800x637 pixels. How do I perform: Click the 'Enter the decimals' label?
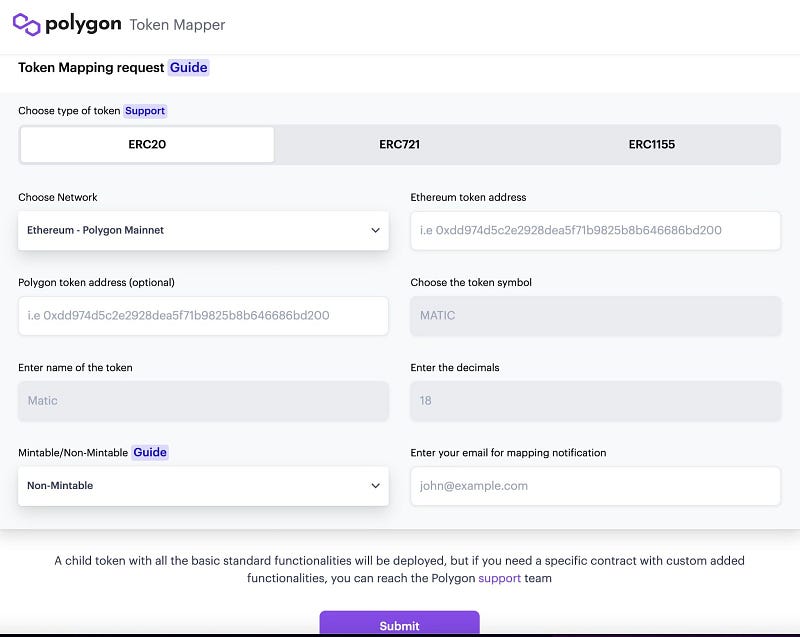(455, 368)
